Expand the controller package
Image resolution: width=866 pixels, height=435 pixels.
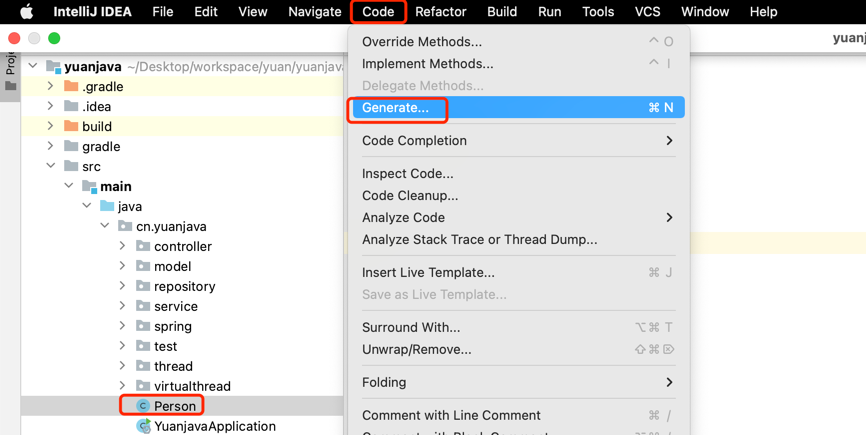[122, 246]
